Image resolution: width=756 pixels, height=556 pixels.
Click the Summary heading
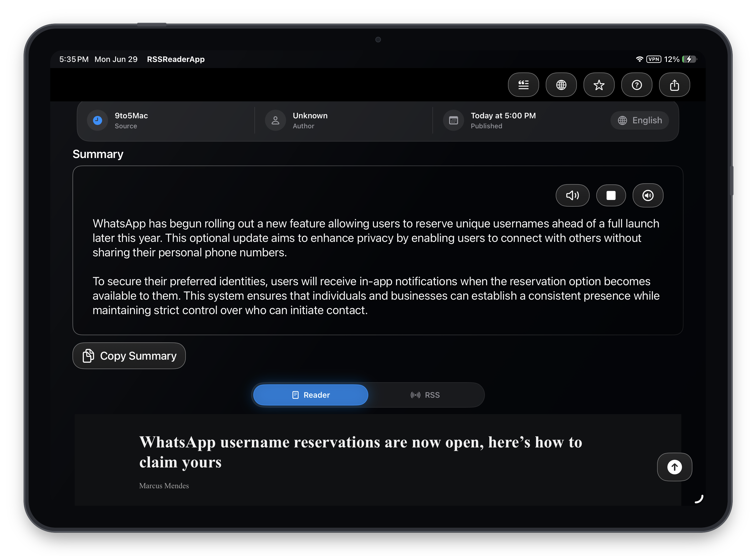[x=98, y=154]
